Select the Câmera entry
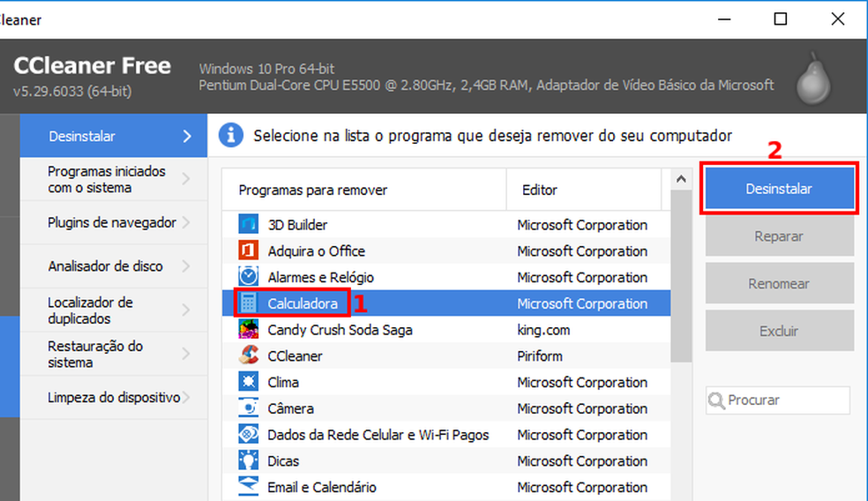Screen dimensions: 868x501 (446, 408)
